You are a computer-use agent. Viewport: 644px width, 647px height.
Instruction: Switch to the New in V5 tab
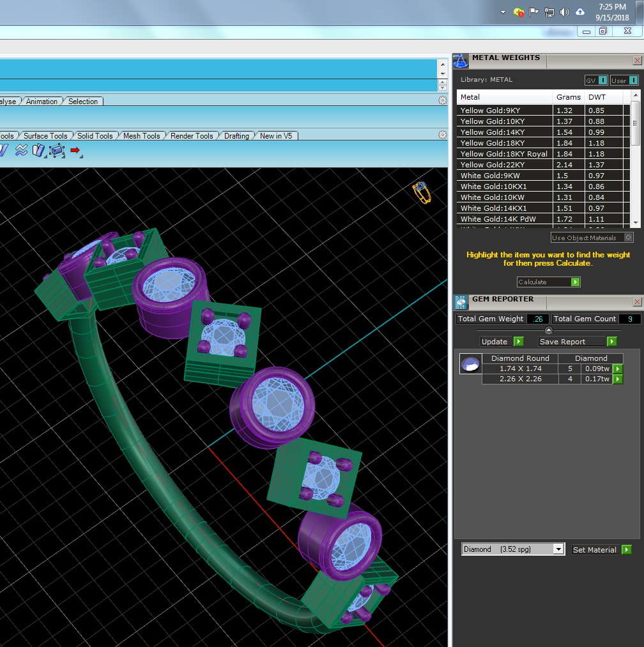click(x=276, y=136)
